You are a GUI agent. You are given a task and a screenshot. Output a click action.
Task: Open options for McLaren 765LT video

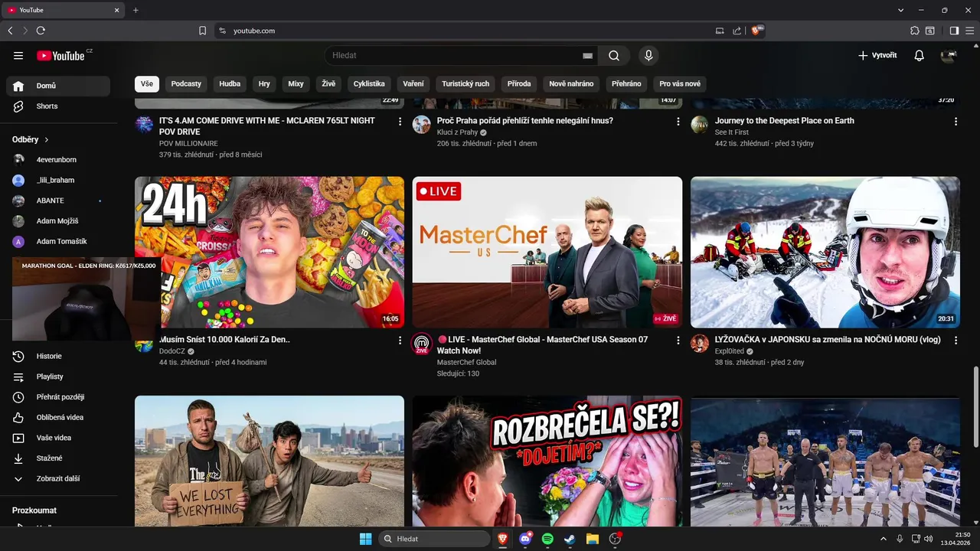400,121
